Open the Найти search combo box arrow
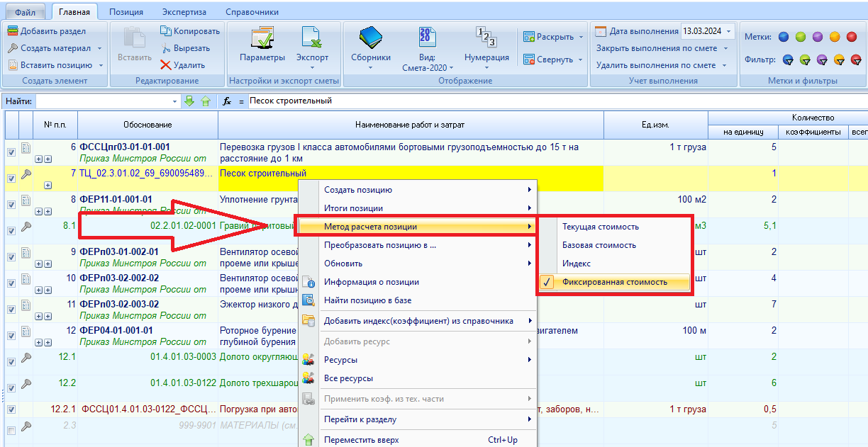 click(175, 101)
